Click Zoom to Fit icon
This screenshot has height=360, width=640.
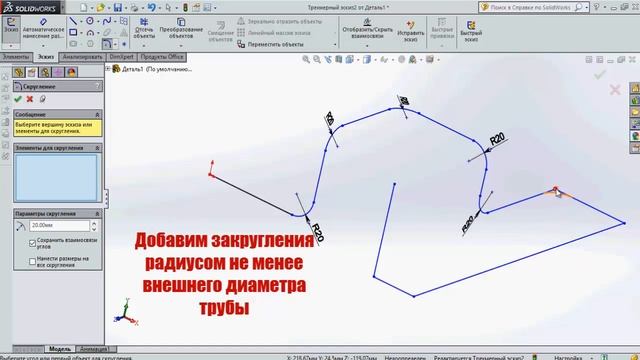tap(306, 60)
